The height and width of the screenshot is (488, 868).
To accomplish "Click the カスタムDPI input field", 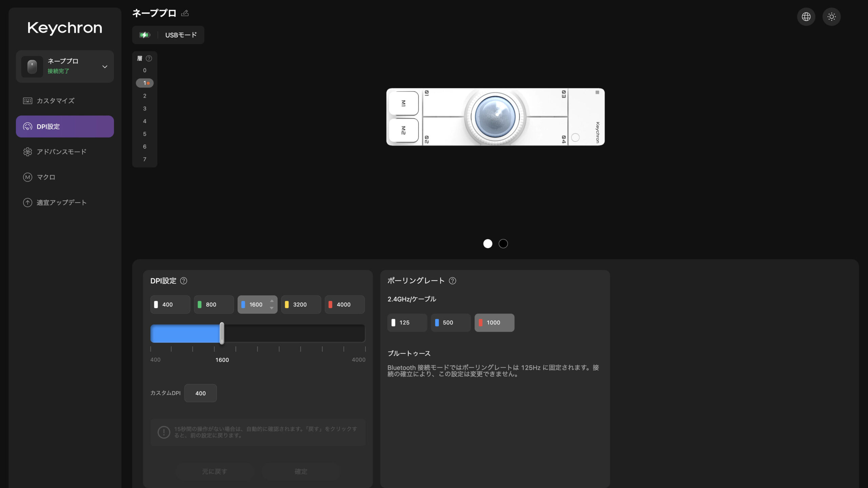I will [x=200, y=393].
